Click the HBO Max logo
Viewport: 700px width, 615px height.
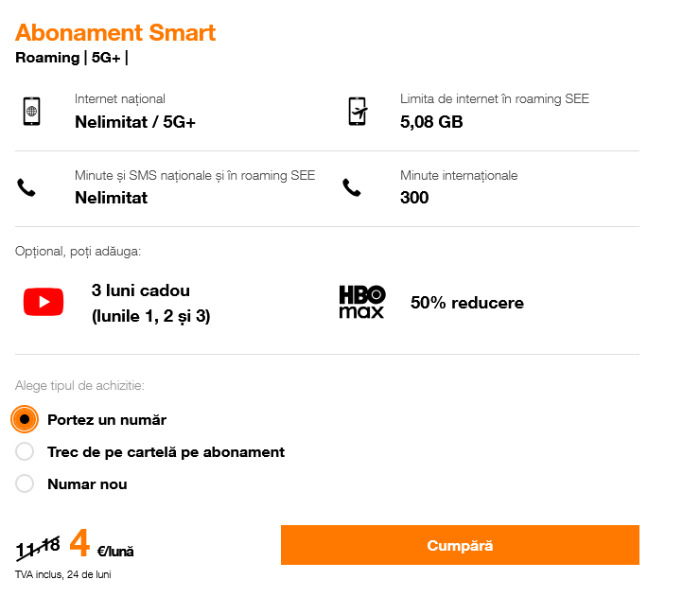361,302
